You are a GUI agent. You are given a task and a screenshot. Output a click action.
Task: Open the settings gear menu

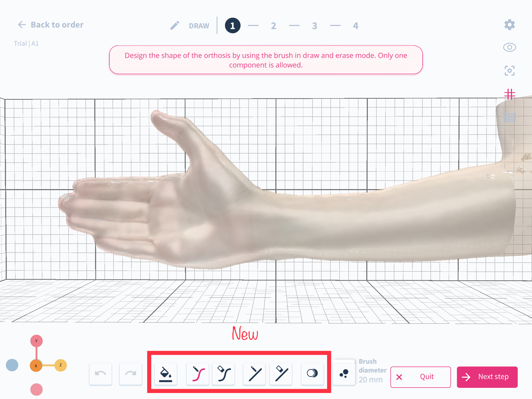[x=509, y=25]
